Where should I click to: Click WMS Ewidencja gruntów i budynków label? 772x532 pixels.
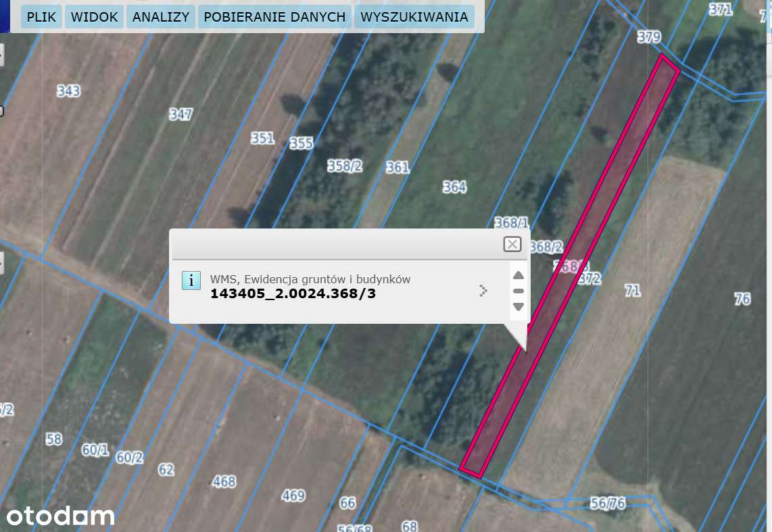pyautogui.click(x=310, y=279)
